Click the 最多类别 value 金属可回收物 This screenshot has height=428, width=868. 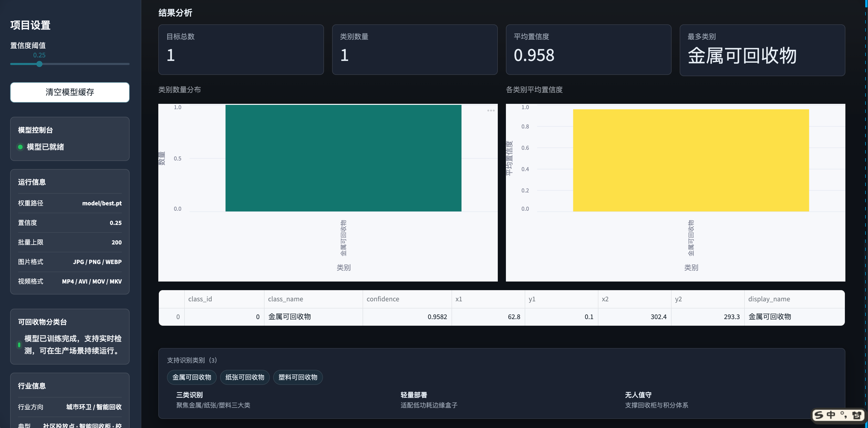click(x=742, y=56)
